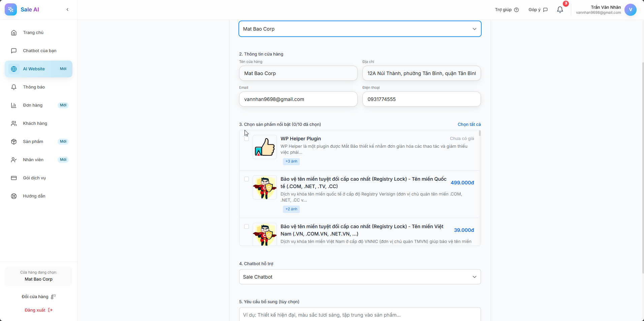Click the Chọn tất cả link
This screenshot has width=644, height=321.
(469, 124)
